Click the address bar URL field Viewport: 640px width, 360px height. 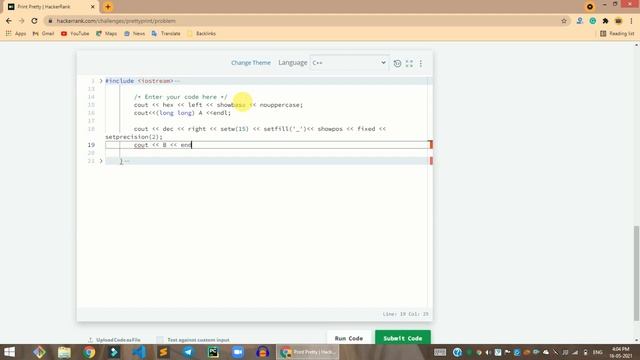302,21
